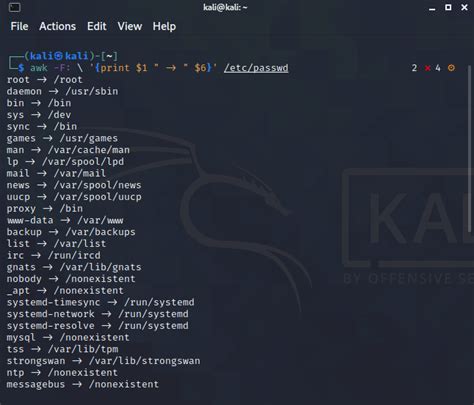Click the 'backup → /var/backups' line
Viewport: 474px width, 405px height.
click(71, 232)
